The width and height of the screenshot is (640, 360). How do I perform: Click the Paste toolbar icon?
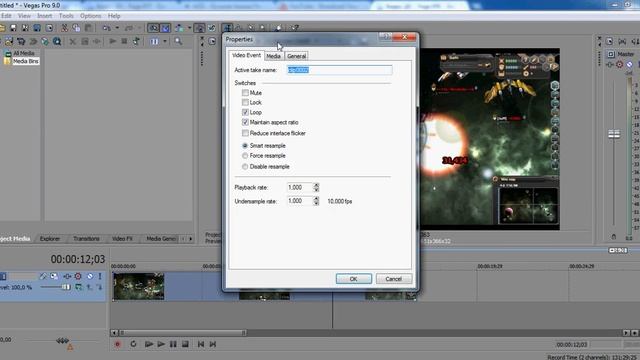pyautogui.click(x=88, y=28)
